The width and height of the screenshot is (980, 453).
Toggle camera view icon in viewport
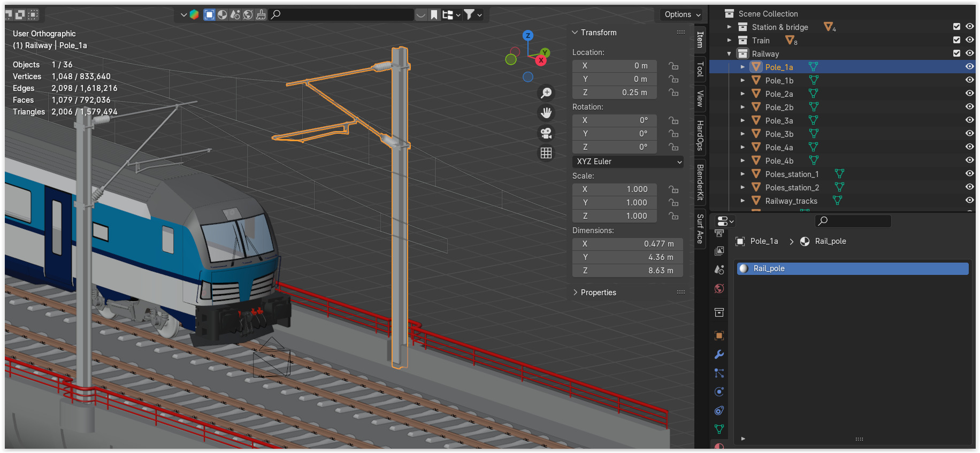point(546,133)
